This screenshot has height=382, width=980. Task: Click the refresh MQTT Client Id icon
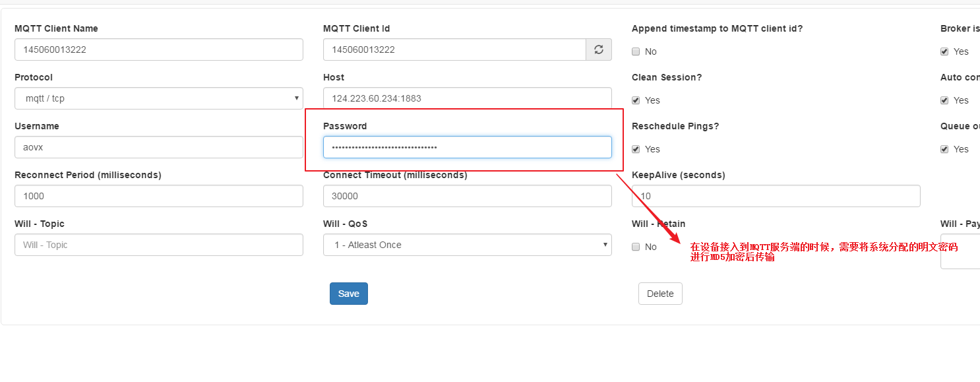pos(599,49)
